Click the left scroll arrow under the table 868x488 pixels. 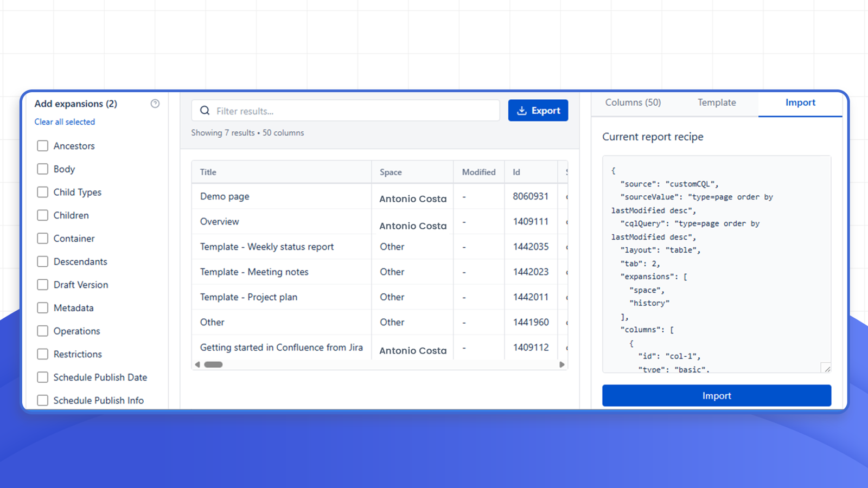tap(197, 364)
